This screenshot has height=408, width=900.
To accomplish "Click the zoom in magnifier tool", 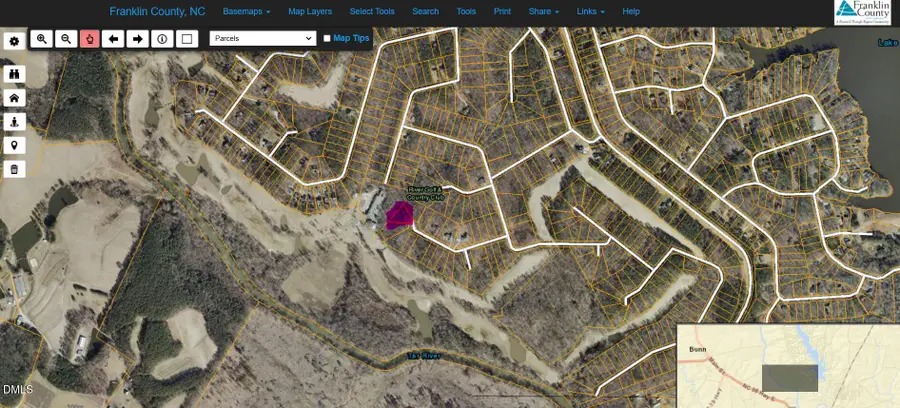I will coord(41,39).
